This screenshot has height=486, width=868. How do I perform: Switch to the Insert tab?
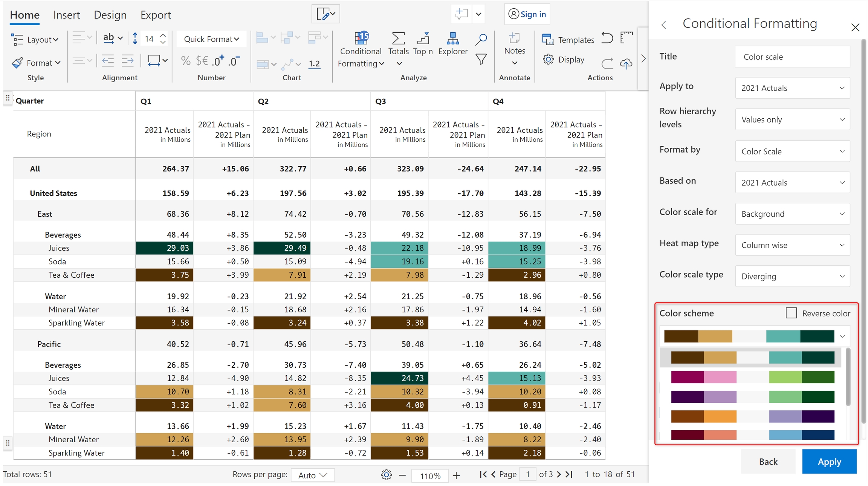tap(67, 15)
